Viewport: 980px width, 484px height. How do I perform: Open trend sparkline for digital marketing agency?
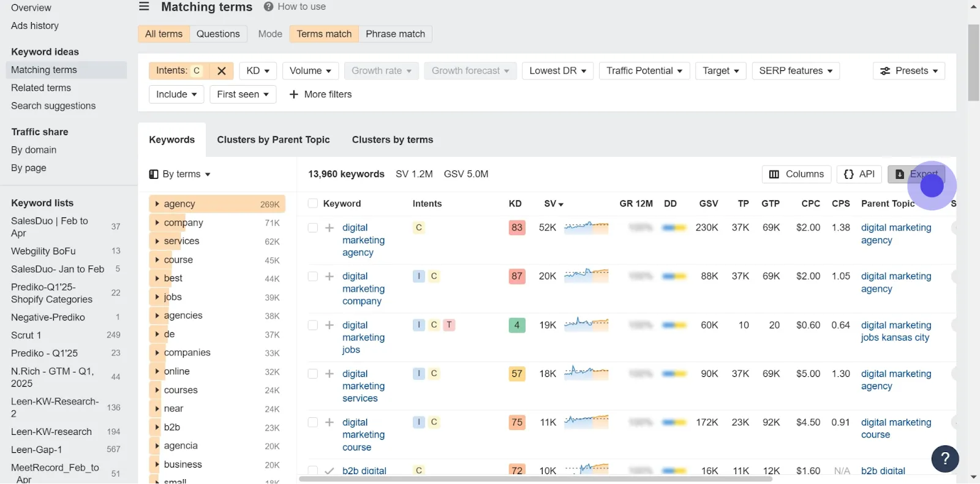(x=586, y=227)
